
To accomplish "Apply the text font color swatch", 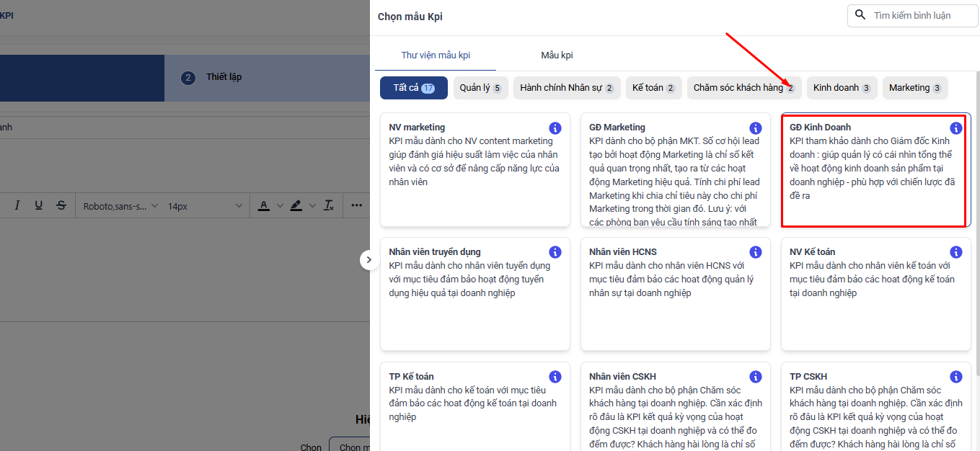I will (263, 206).
